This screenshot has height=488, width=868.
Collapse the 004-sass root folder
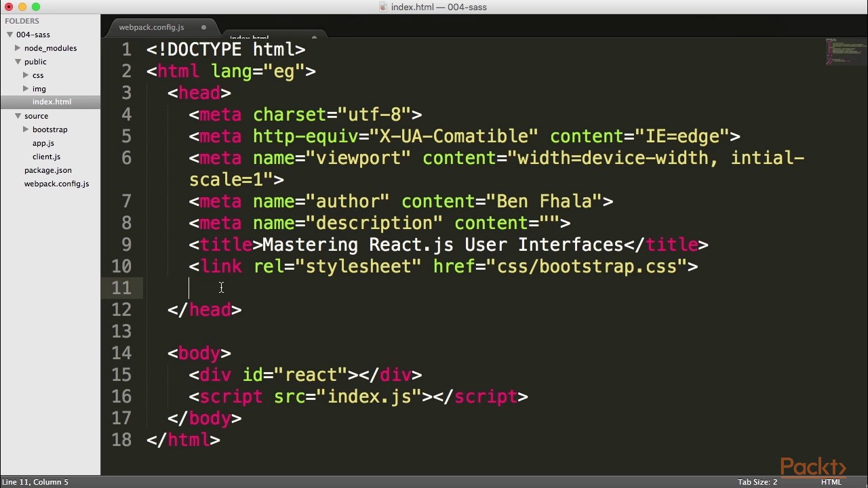10,35
